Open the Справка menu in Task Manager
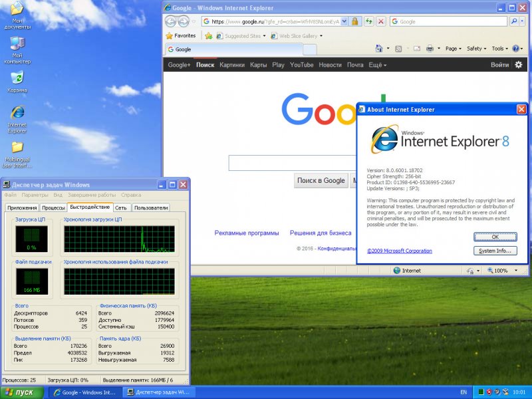This screenshot has width=532, height=399. pos(131,195)
